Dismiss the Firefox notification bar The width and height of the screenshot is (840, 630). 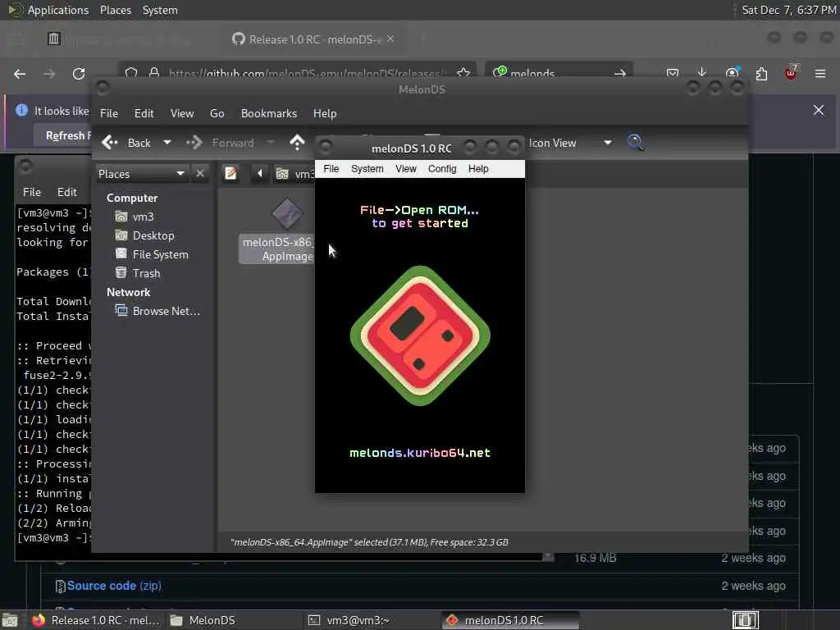[x=819, y=111]
